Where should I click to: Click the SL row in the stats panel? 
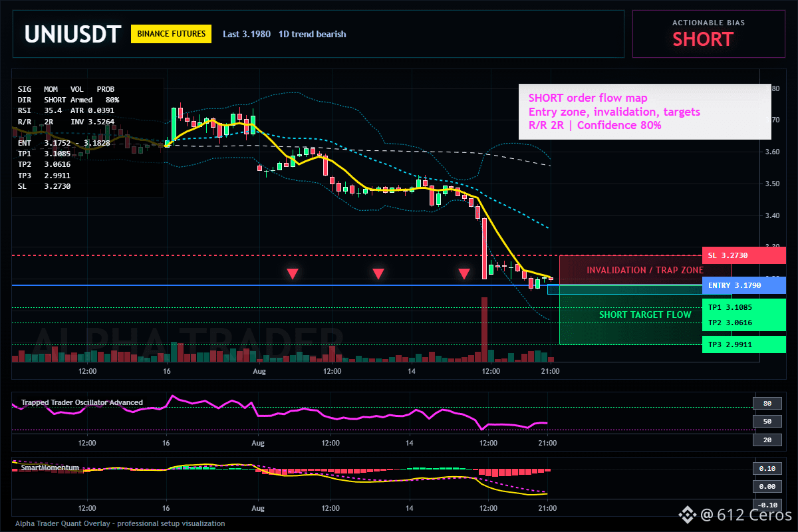[45, 186]
